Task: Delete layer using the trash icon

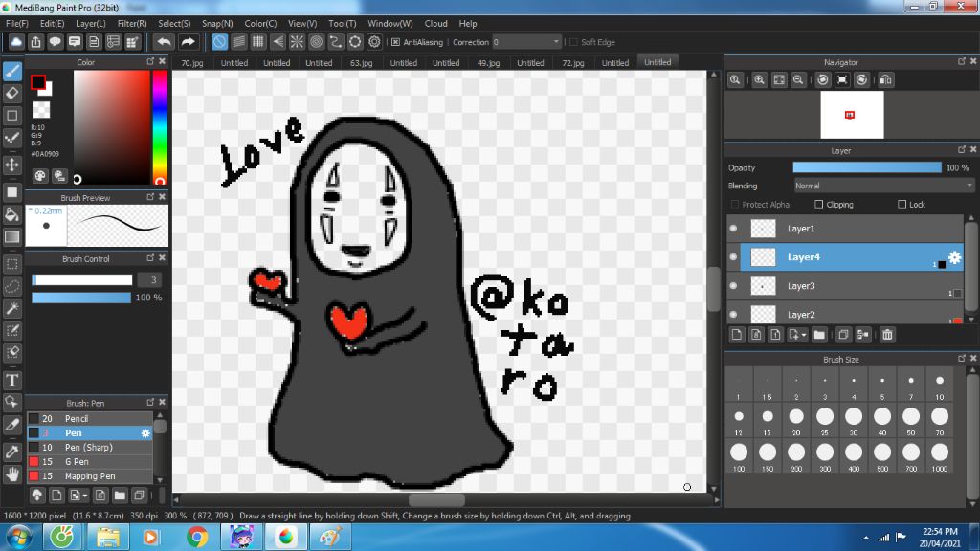Action: click(x=887, y=335)
